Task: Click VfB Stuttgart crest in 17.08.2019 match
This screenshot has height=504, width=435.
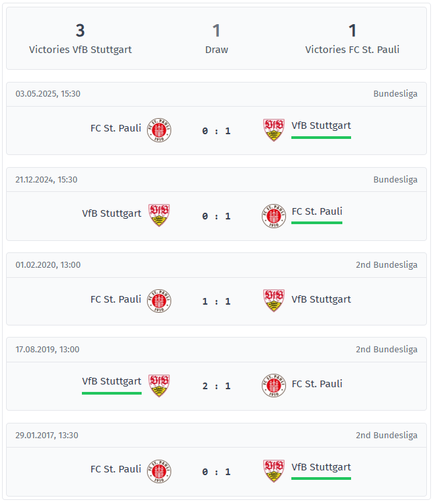Action: (159, 385)
